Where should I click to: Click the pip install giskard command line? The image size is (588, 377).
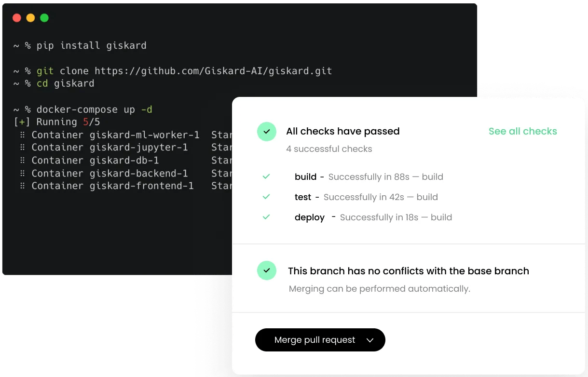80,46
